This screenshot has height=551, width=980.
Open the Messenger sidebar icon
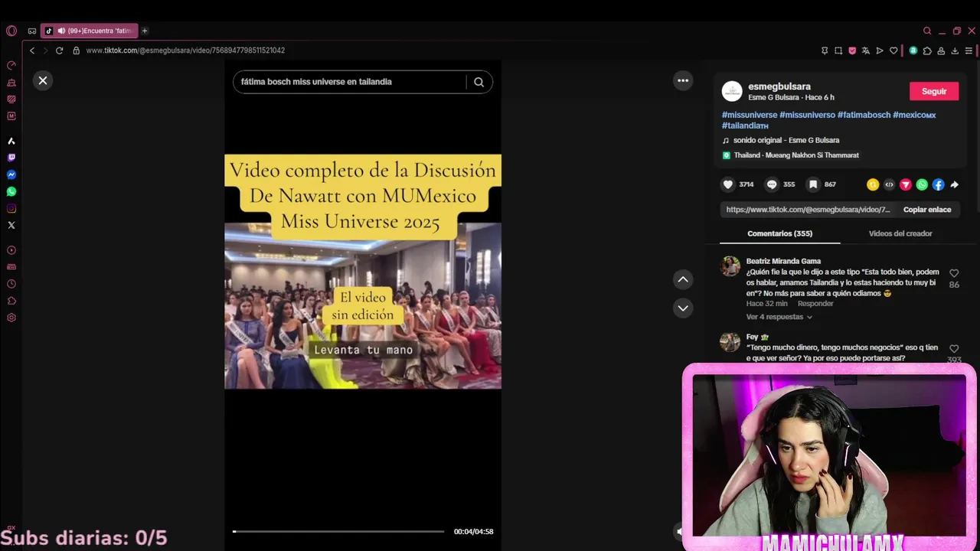[11, 174]
